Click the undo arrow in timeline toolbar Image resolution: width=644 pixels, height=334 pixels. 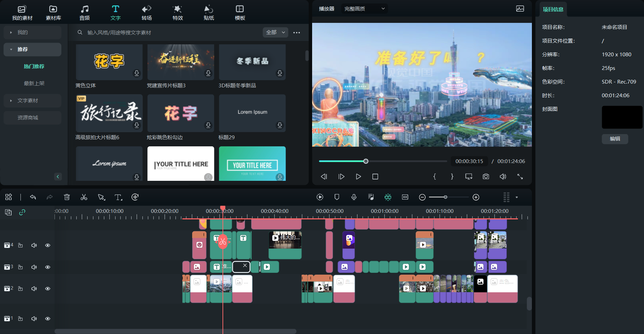coord(33,197)
